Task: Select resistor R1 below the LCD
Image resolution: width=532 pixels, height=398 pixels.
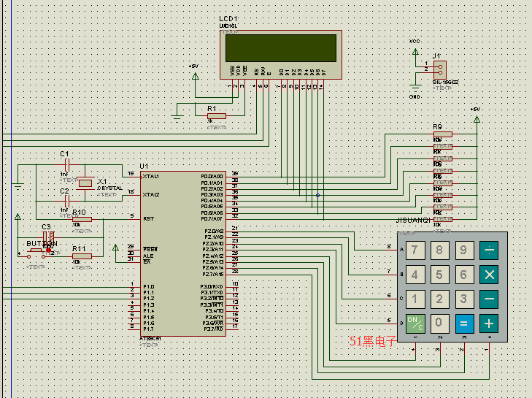Action: coord(217,116)
